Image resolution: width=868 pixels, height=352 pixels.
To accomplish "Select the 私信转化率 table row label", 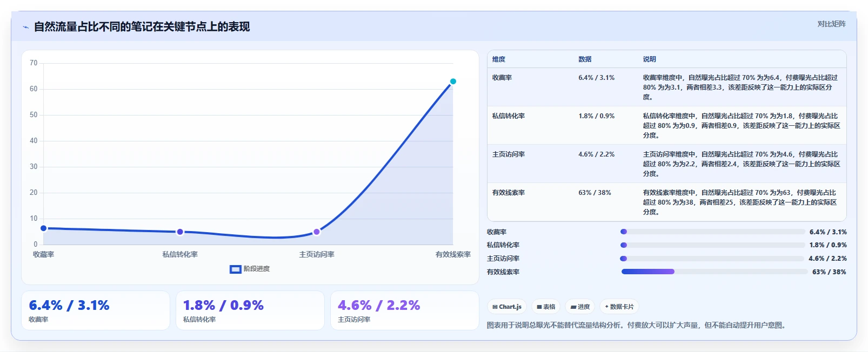I will (x=509, y=116).
